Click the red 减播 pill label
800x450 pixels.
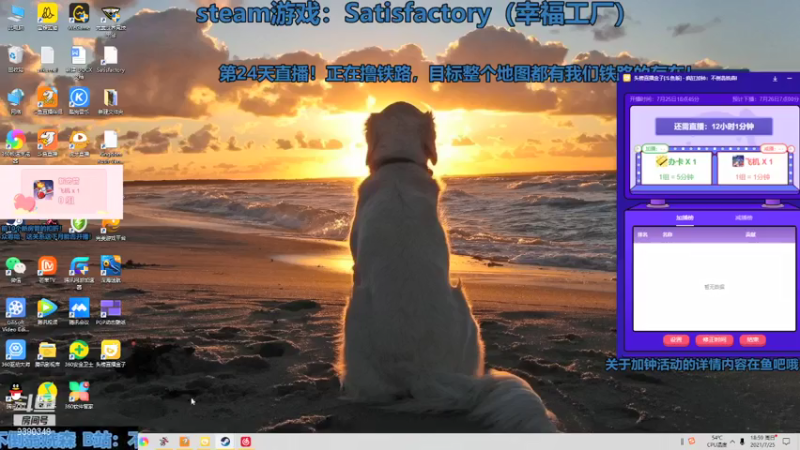[x=774, y=148]
